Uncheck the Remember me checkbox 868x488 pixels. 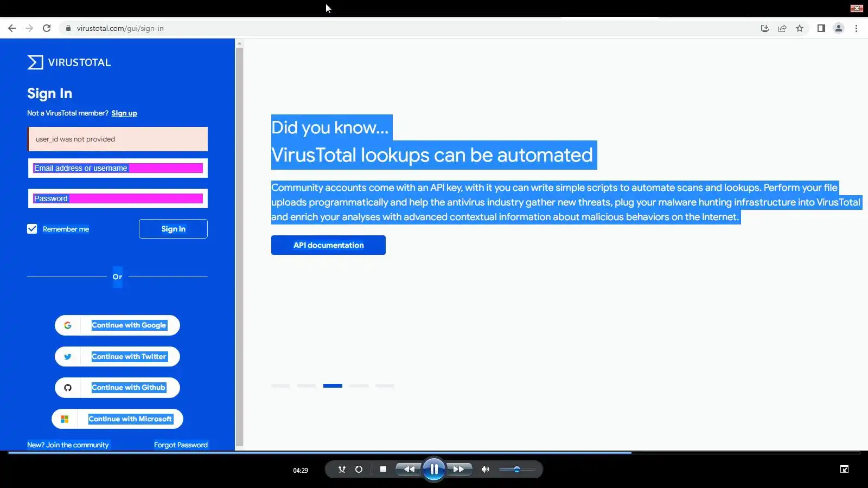(32, 229)
